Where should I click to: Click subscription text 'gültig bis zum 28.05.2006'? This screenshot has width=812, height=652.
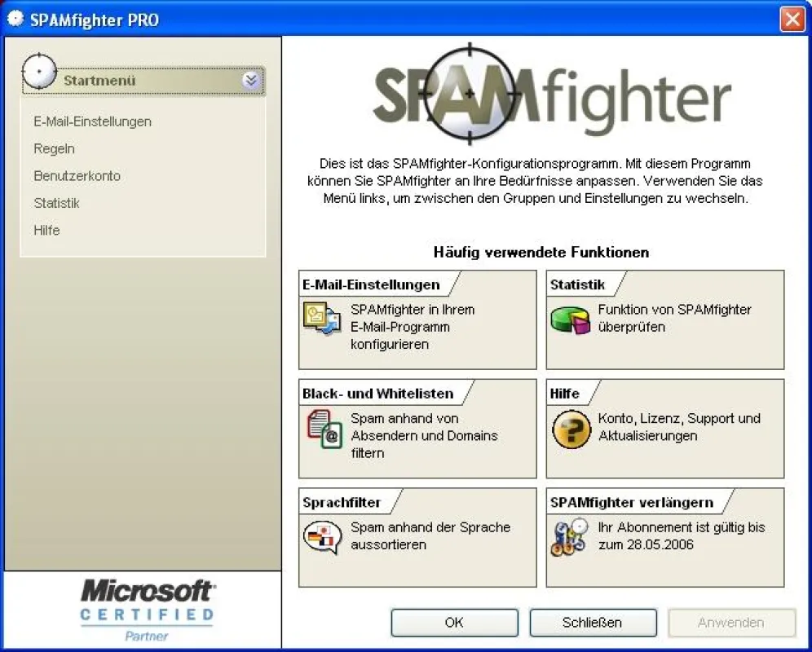682,535
